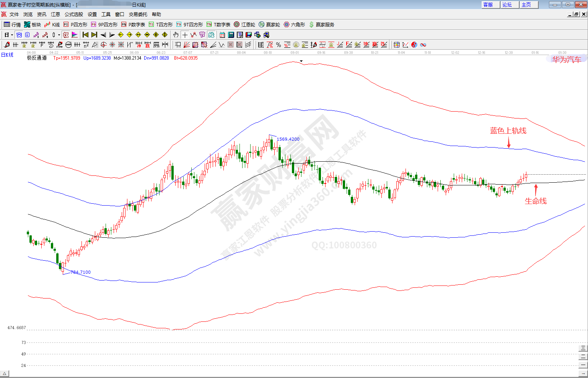This screenshot has width=588, height=378.
Task: Toggle the crosshair cursor mode
Action: (185, 35)
